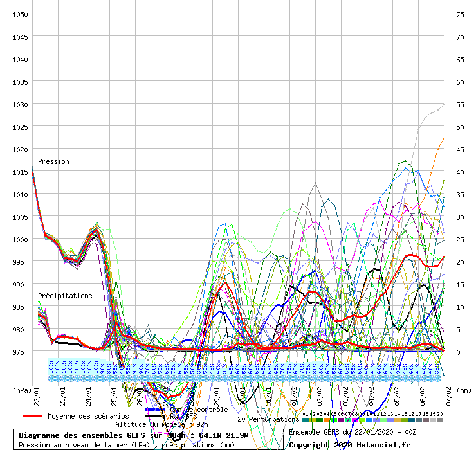Select perturbation 04 orange legend swatch
The width and height of the screenshot is (476, 450).
327,420
